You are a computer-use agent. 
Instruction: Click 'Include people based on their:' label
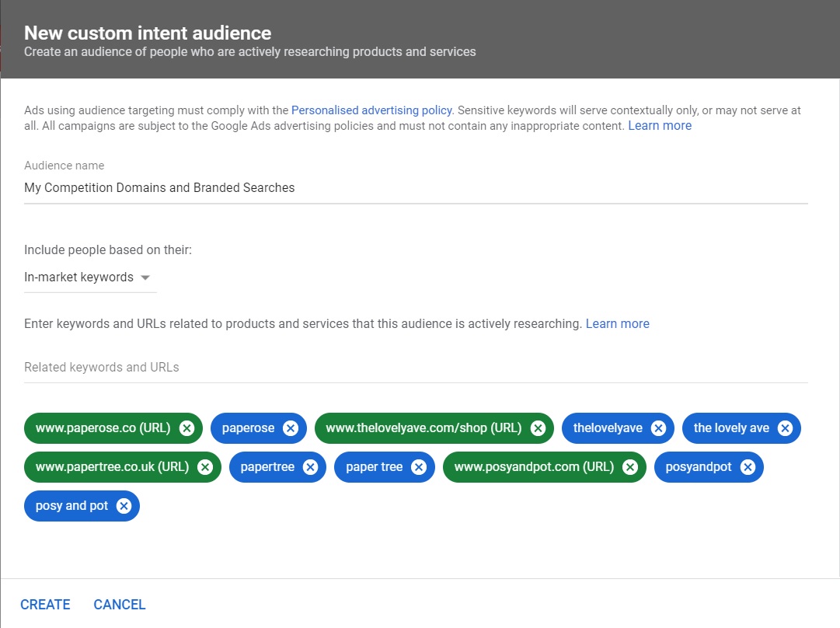(108, 250)
